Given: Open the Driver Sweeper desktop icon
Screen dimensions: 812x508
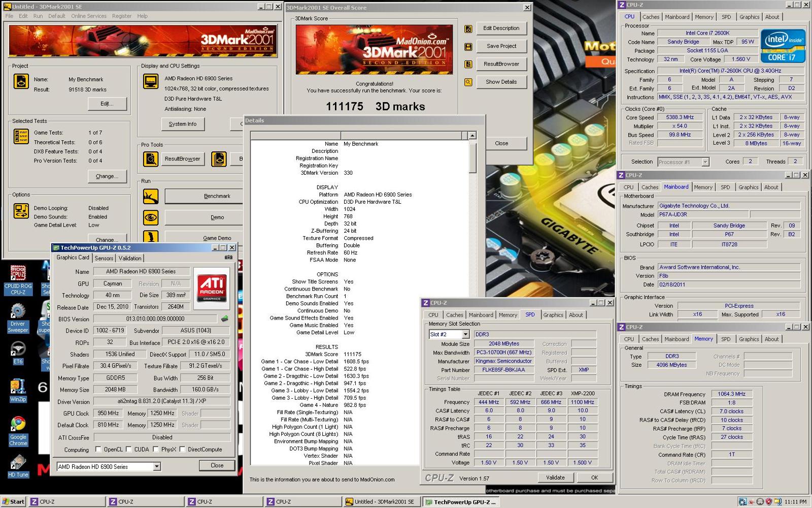Looking at the screenshot, I should point(18,318).
